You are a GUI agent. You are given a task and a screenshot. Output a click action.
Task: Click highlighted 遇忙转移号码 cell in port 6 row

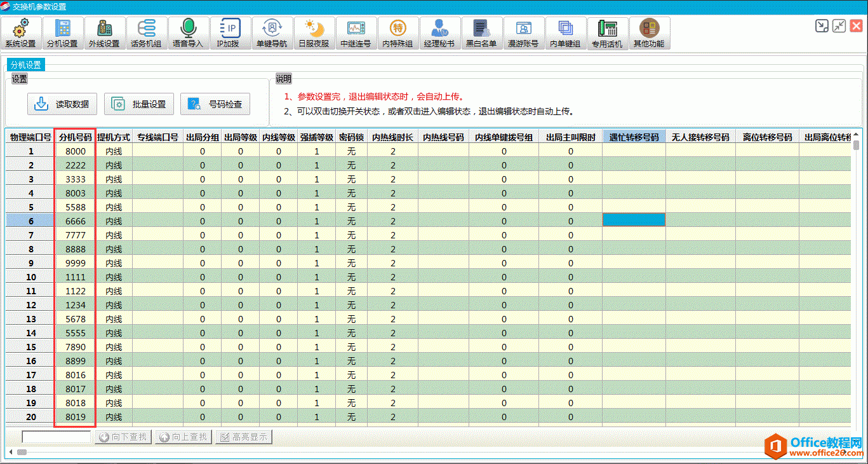634,220
